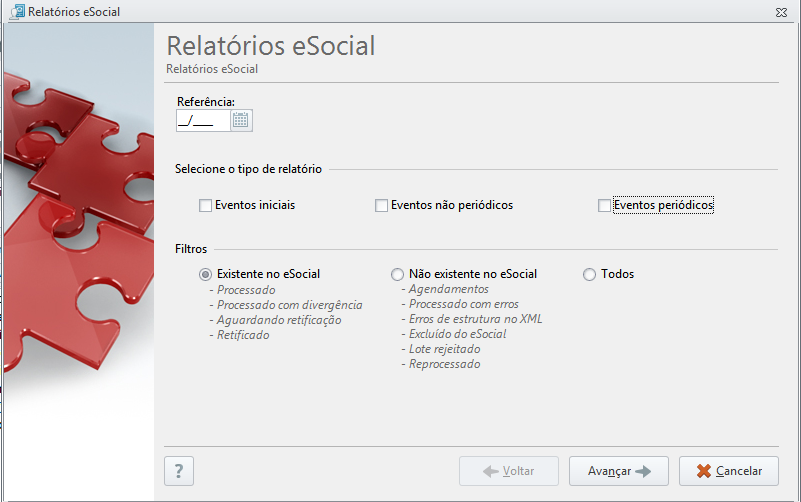Click the large Relatórios eSocial heading

pos(271,46)
